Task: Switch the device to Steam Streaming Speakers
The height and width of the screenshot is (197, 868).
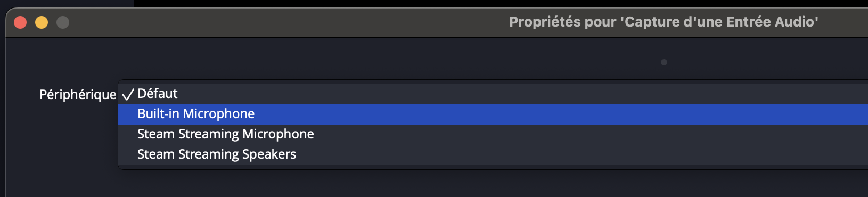Action: tap(493, 154)
